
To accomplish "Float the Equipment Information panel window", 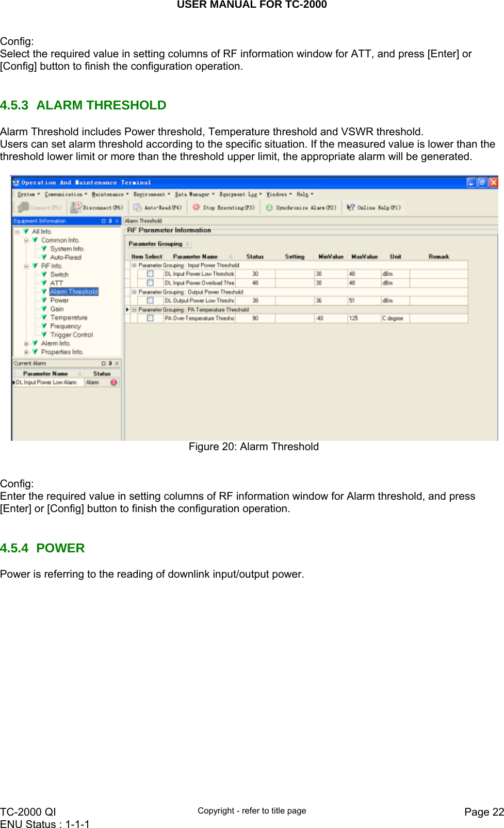I will 103,221.
